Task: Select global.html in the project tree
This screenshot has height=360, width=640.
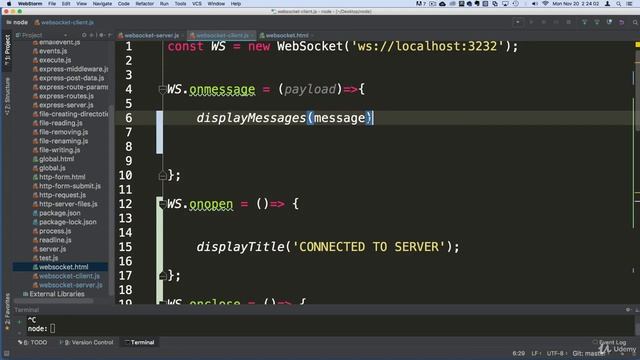Action: pyautogui.click(x=53, y=159)
